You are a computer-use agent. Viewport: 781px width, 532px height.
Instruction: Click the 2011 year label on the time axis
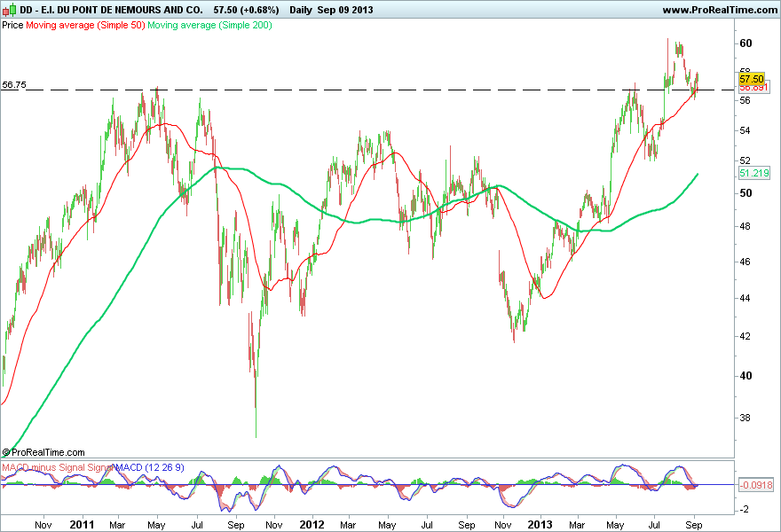pos(82,525)
